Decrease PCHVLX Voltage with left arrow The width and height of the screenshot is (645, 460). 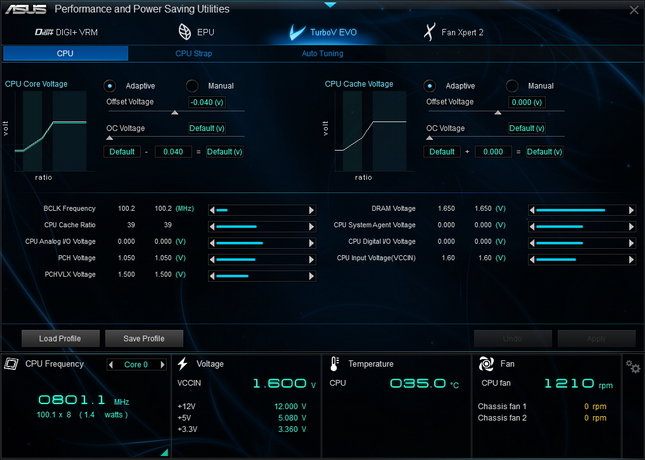point(212,276)
